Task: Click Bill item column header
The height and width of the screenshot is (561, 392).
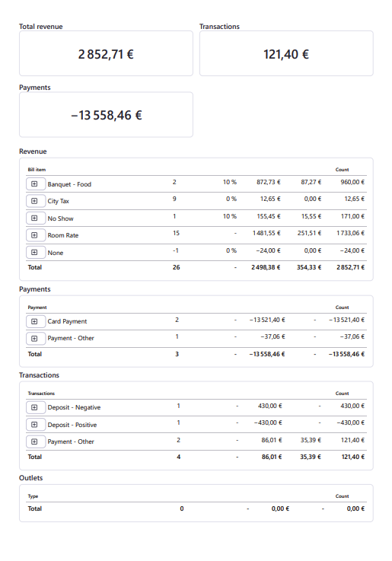Action: [37, 170]
